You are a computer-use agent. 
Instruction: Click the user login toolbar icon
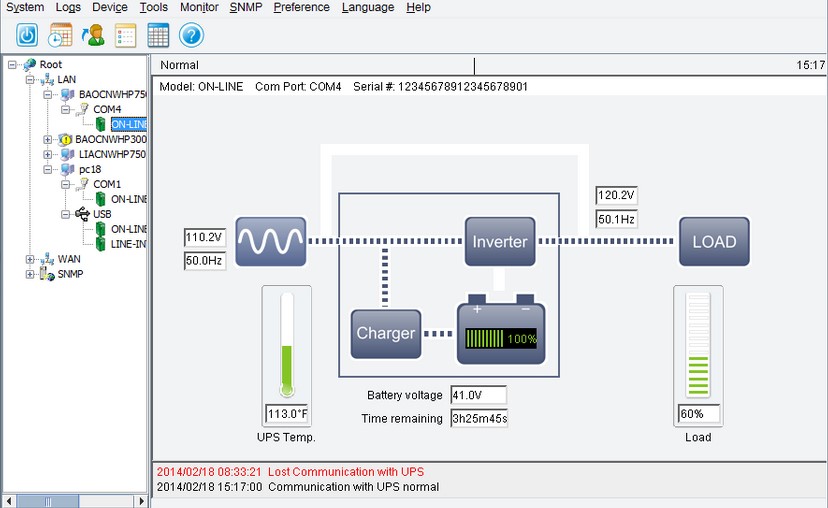click(93, 35)
